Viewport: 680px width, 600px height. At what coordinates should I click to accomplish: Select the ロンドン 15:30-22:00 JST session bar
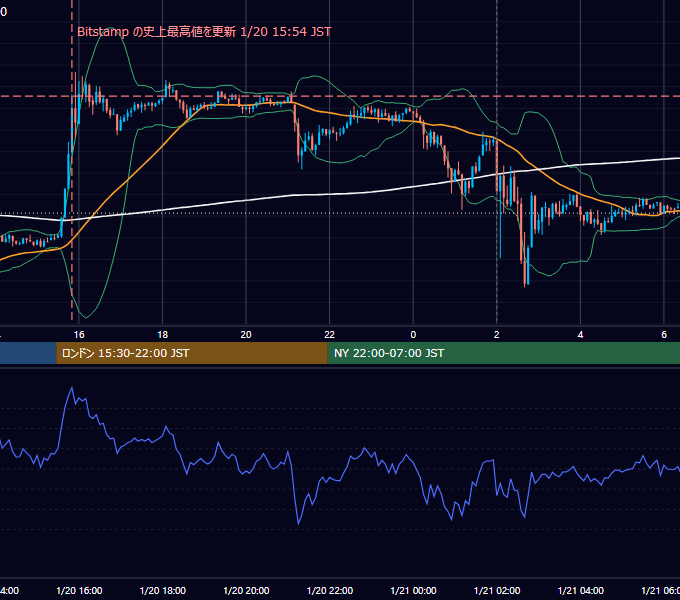pyautogui.click(x=192, y=353)
